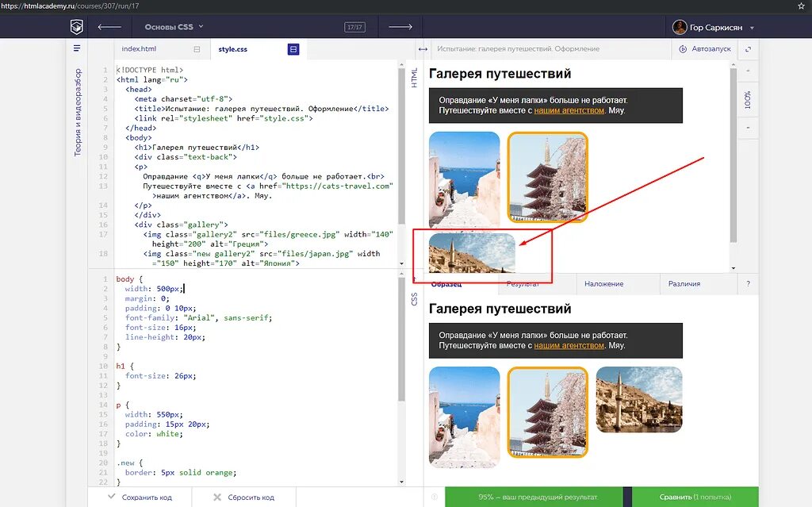This screenshot has width=812, height=507.
Task: Open help question mark in comparison tabs
Action: [x=748, y=284]
